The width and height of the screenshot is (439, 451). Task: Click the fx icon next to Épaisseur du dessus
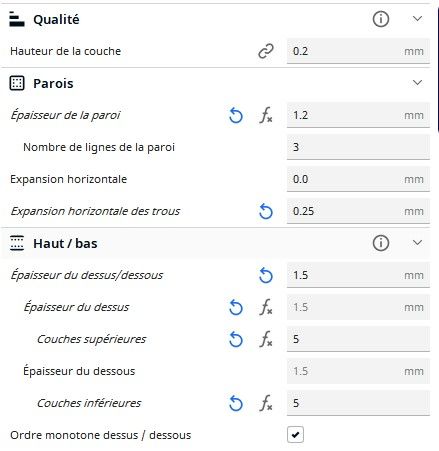[266, 307]
